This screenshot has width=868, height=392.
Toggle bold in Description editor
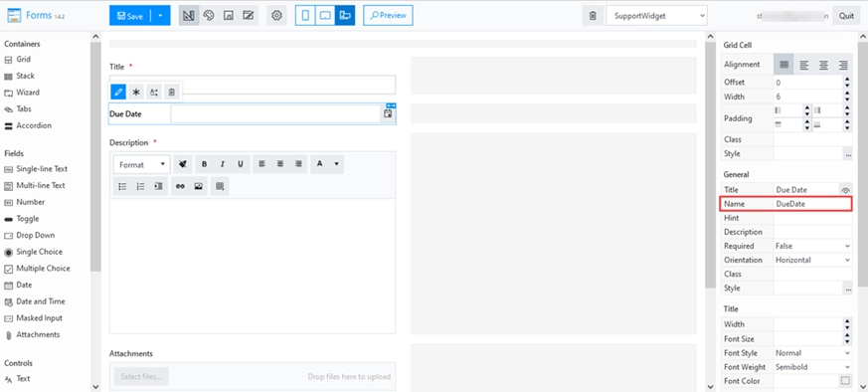coord(204,164)
